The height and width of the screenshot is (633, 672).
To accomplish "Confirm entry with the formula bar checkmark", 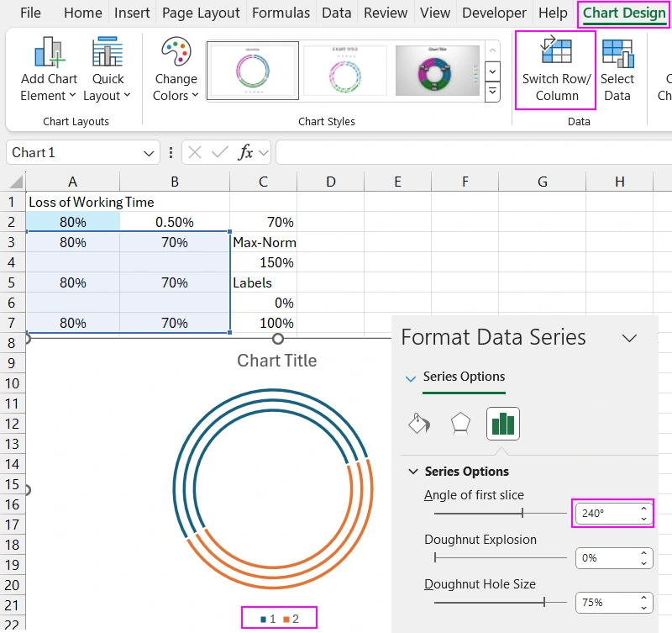I will (x=219, y=152).
